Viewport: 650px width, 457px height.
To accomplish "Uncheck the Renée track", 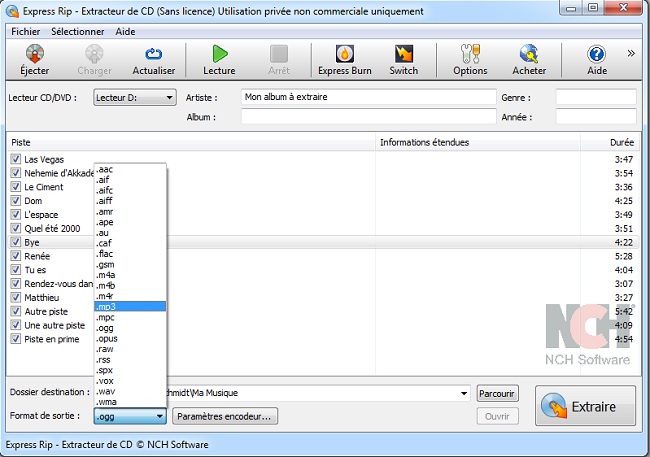I will pyautogui.click(x=16, y=255).
